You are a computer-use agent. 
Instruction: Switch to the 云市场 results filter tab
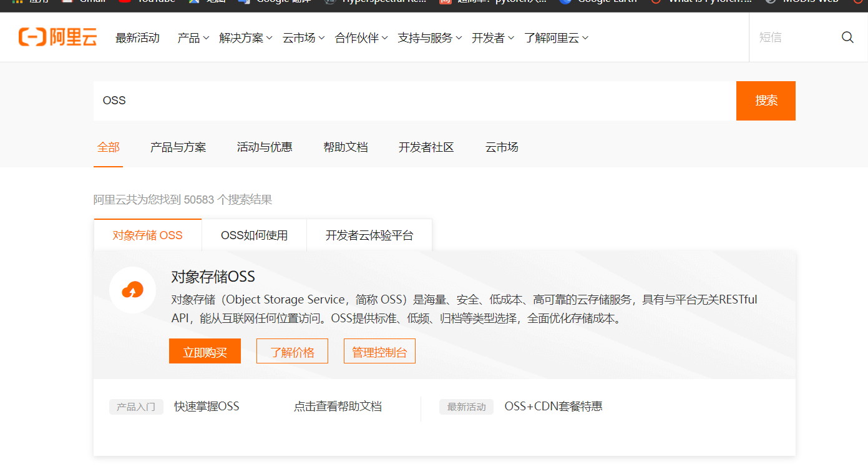pyautogui.click(x=502, y=147)
